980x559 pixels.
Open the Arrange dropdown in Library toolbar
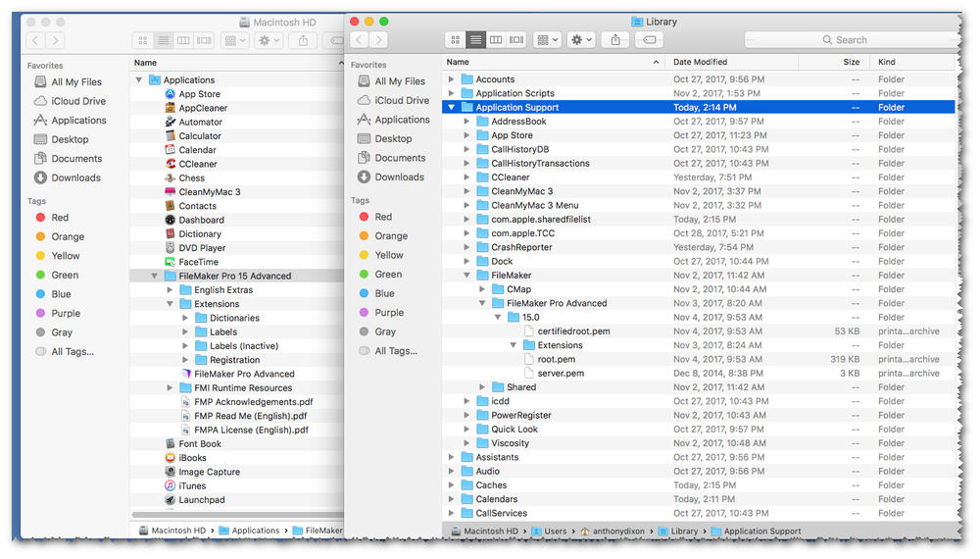click(547, 40)
